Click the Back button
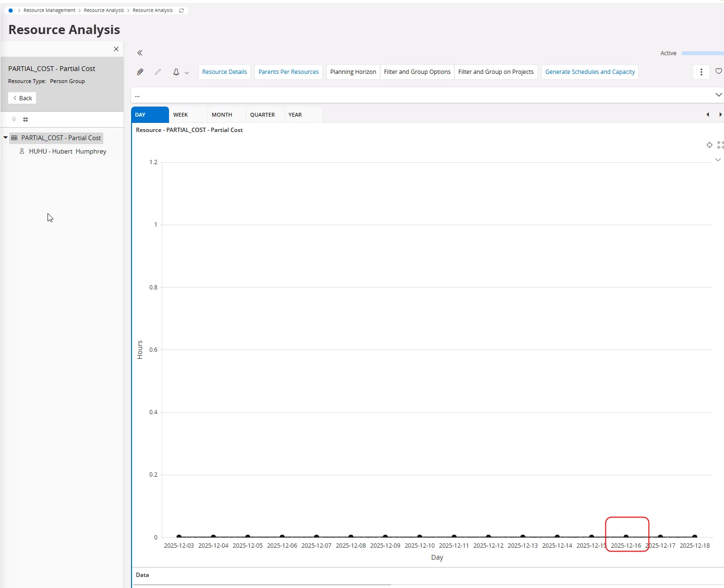The image size is (724, 588). click(22, 98)
